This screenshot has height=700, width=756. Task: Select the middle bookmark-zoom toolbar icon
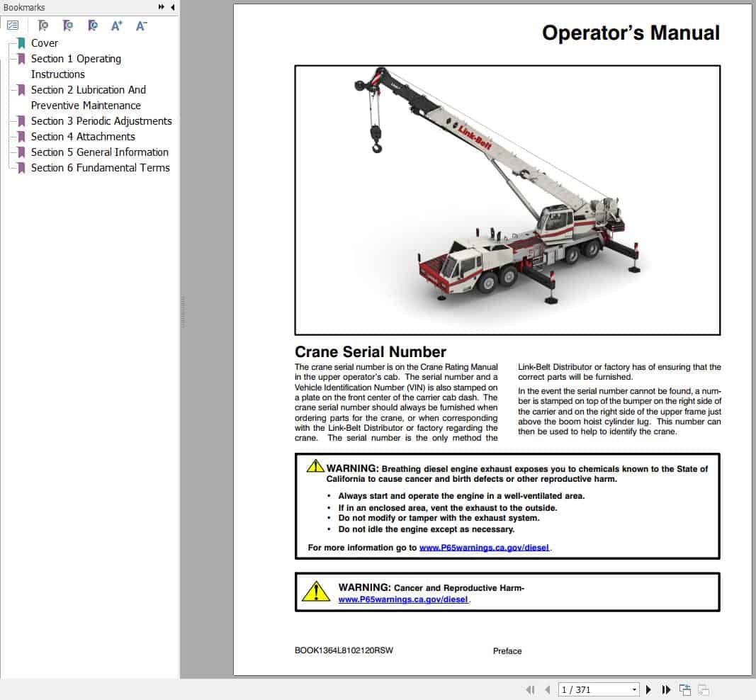(67, 26)
